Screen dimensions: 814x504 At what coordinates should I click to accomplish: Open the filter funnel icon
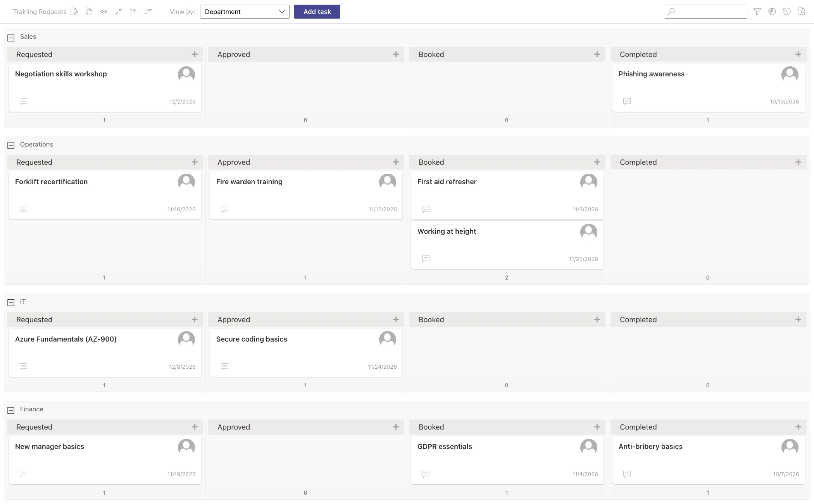coord(757,12)
